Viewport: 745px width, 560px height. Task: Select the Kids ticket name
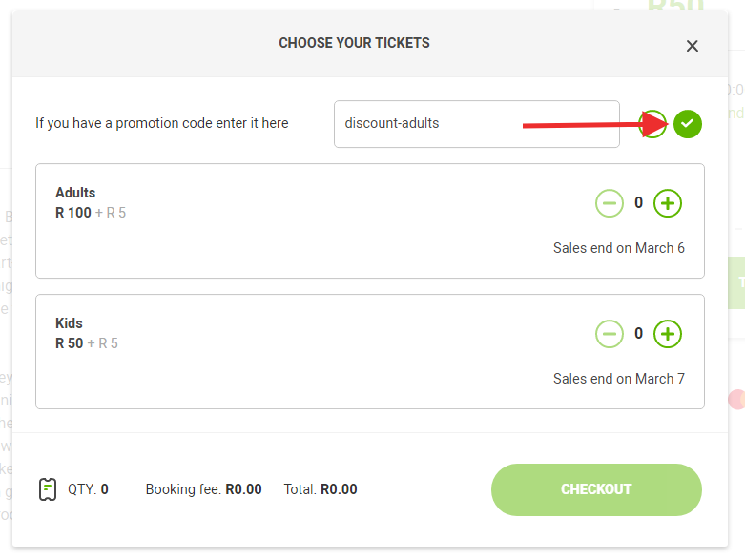[69, 323]
